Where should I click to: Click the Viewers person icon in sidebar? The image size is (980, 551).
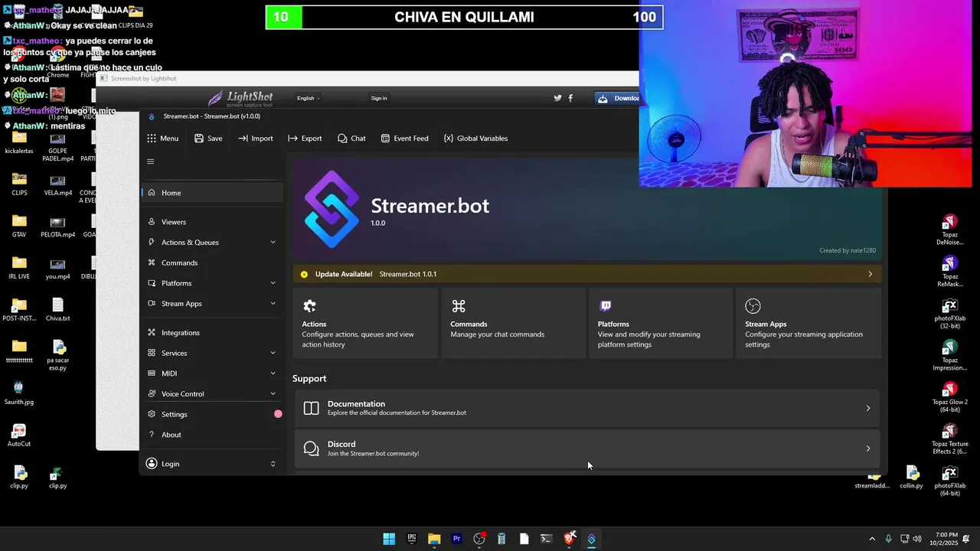[152, 222]
